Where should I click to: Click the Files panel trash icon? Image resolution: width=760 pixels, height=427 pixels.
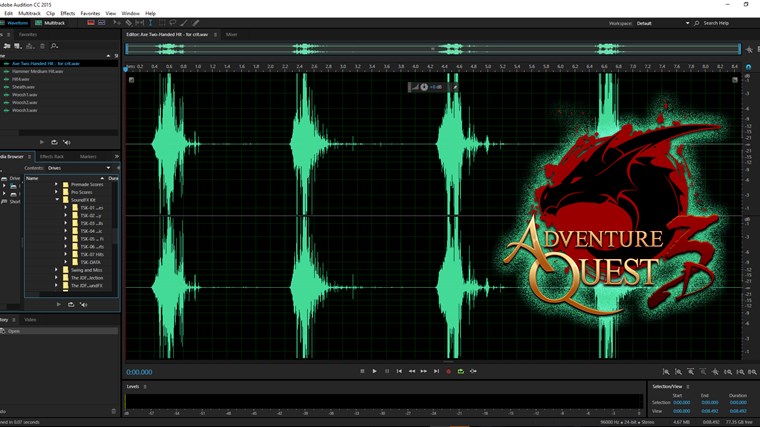click(42, 46)
